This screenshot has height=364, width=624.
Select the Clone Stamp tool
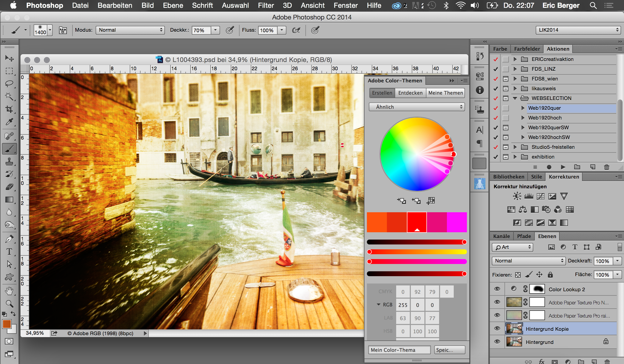pyautogui.click(x=9, y=162)
